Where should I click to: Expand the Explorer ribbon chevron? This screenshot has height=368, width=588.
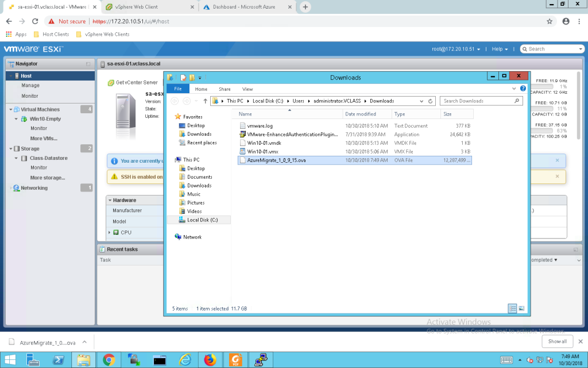(514, 89)
